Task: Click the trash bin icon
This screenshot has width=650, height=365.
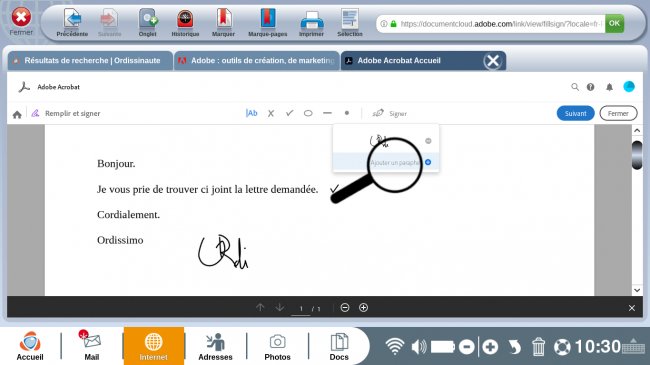Action: pos(538,347)
